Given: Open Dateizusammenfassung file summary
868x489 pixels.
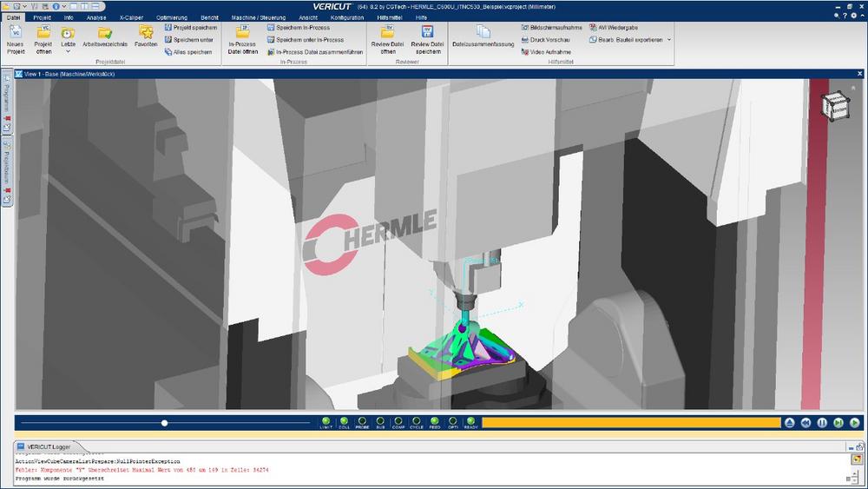Looking at the screenshot, I should pyautogui.click(x=483, y=33).
